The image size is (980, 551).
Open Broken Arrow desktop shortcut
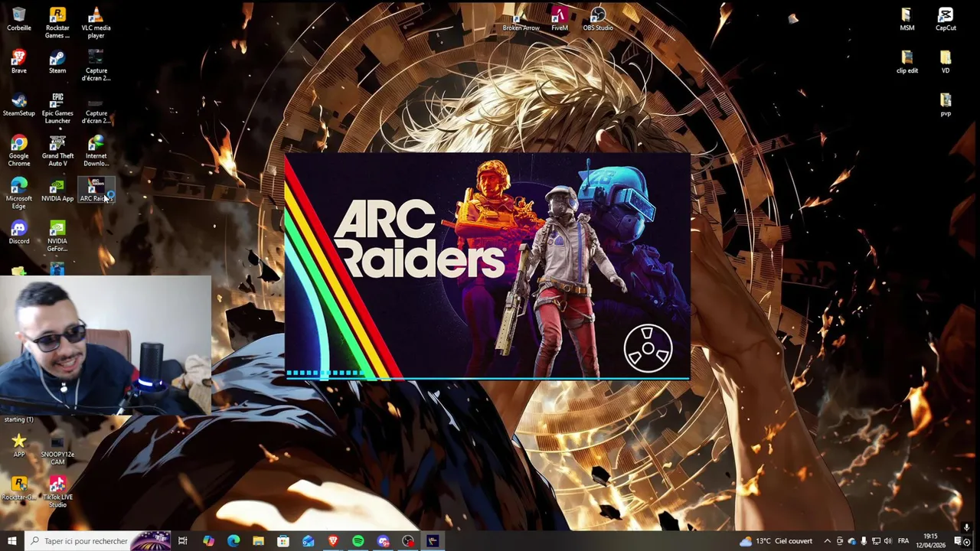pos(521,19)
